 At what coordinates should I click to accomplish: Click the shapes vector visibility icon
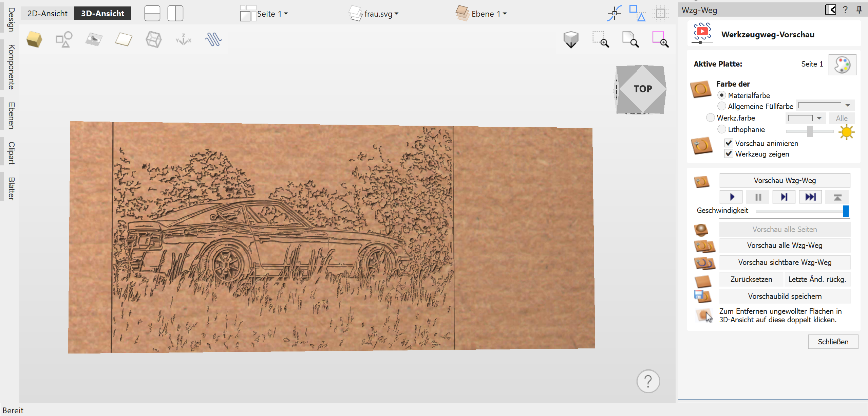[x=64, y=40]
